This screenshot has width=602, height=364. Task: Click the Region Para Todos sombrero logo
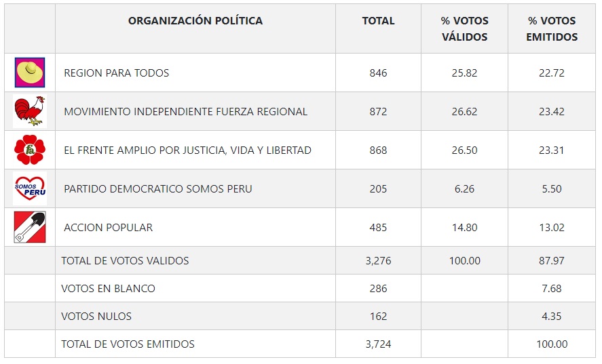[x=30, y=73]
